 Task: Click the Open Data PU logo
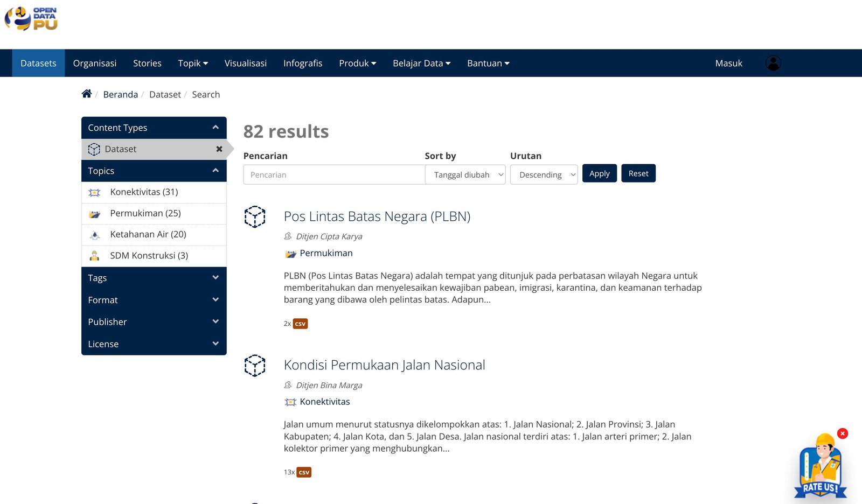click(31, 19)
